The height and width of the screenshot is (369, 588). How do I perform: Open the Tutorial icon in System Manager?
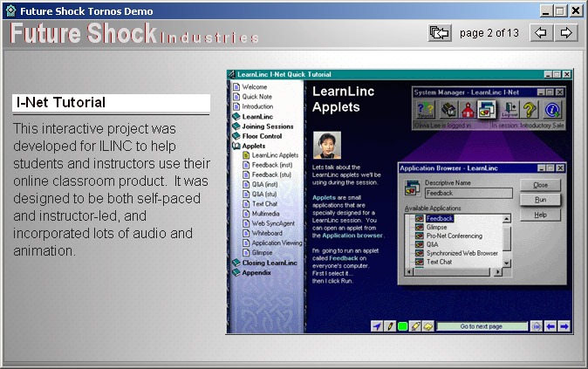tap(425, 110)
